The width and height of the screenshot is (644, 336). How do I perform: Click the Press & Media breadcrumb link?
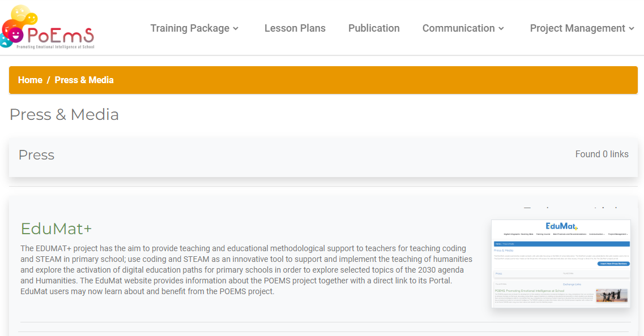point(84,80)
